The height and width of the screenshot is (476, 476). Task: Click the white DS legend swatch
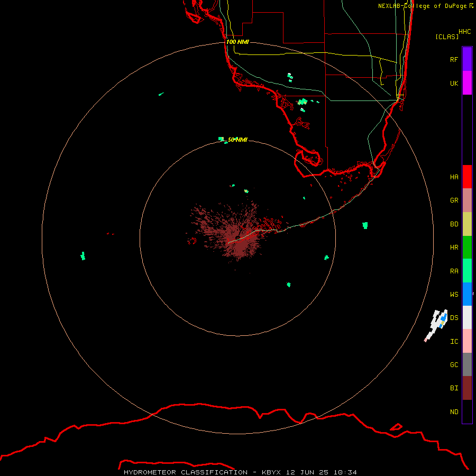click(467, 317)
